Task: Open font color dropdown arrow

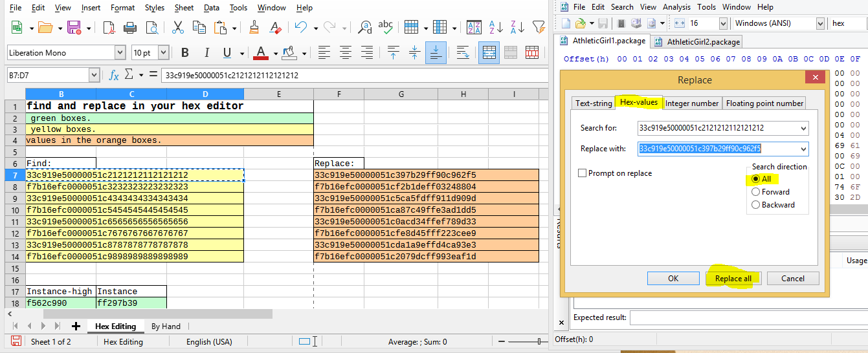Action: [x=275, y=53]
